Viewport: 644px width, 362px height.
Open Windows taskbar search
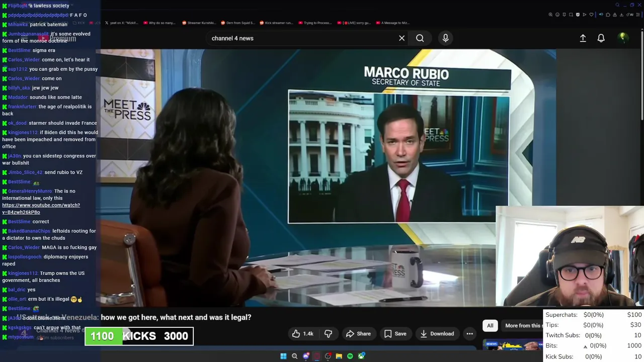pos(294,356)
